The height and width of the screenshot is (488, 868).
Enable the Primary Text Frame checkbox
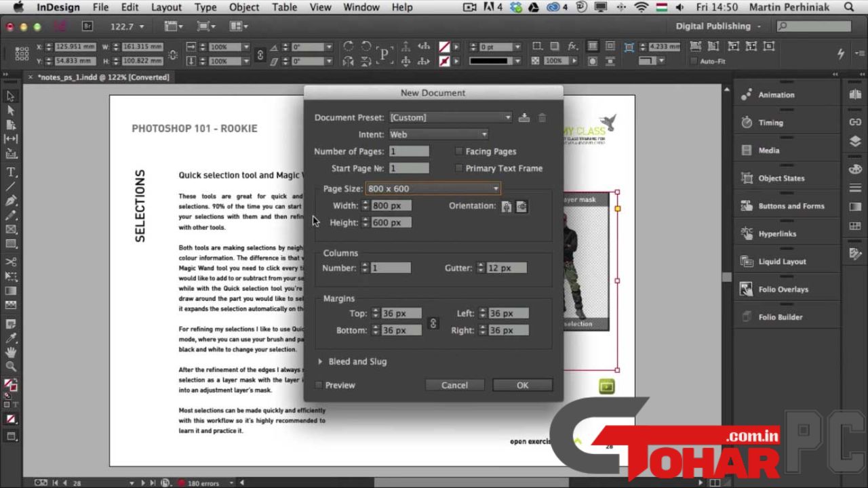coord(460,168)
